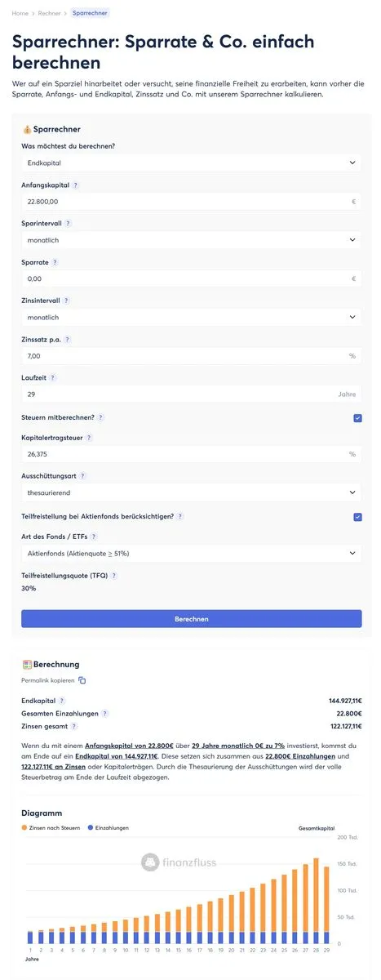Viewport: 381px width, 980px height.
Task: Open the Sparintervall help tooltip icon
Action: click(x=69, y=224)
